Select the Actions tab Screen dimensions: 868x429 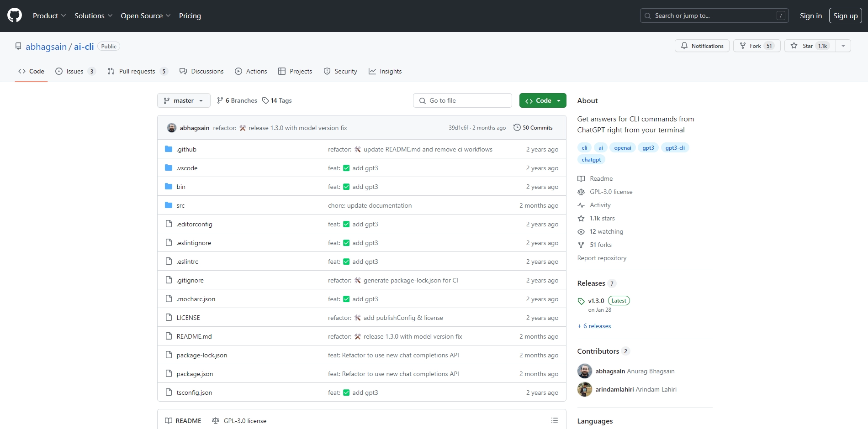point(251,71)
